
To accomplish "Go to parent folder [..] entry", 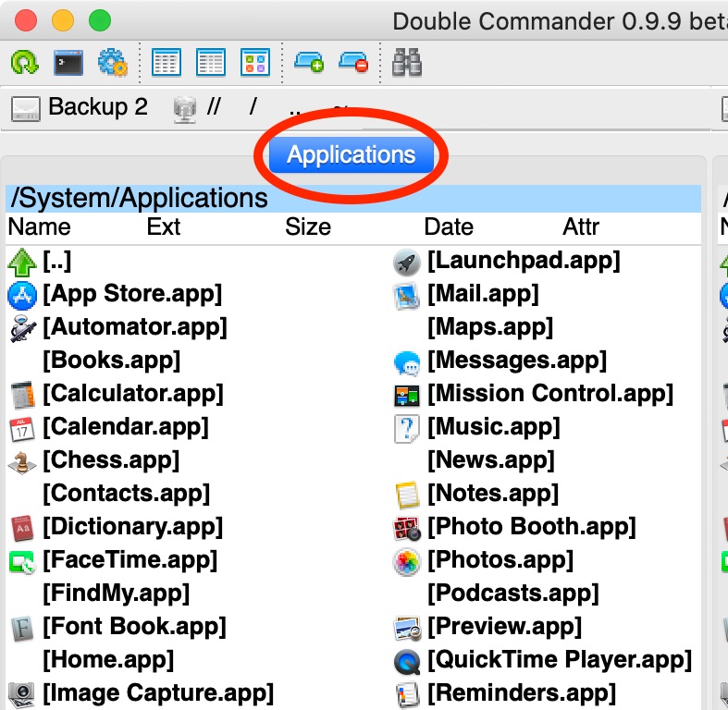I will pyautogui.click(x=56, y=262).
